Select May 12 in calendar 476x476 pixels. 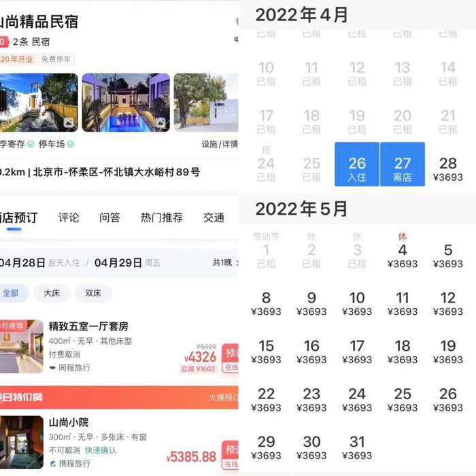[448, 303]
